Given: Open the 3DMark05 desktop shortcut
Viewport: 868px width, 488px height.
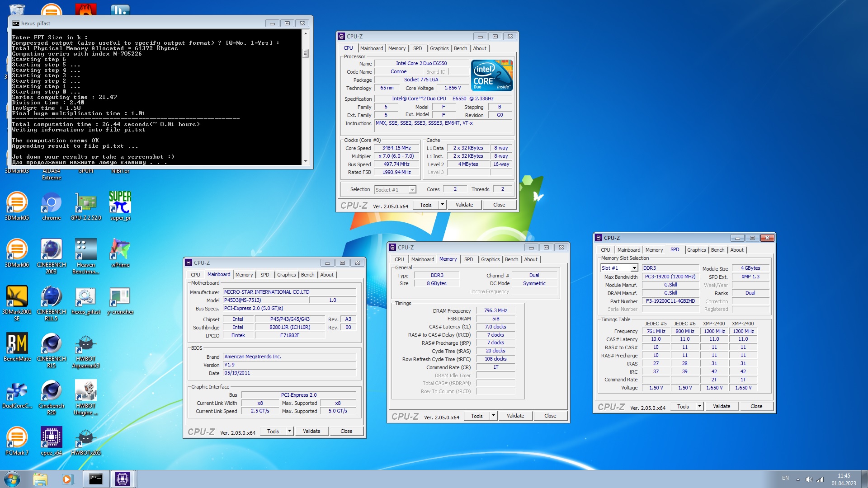Looking at the screenshot, I should pos(17,206).
